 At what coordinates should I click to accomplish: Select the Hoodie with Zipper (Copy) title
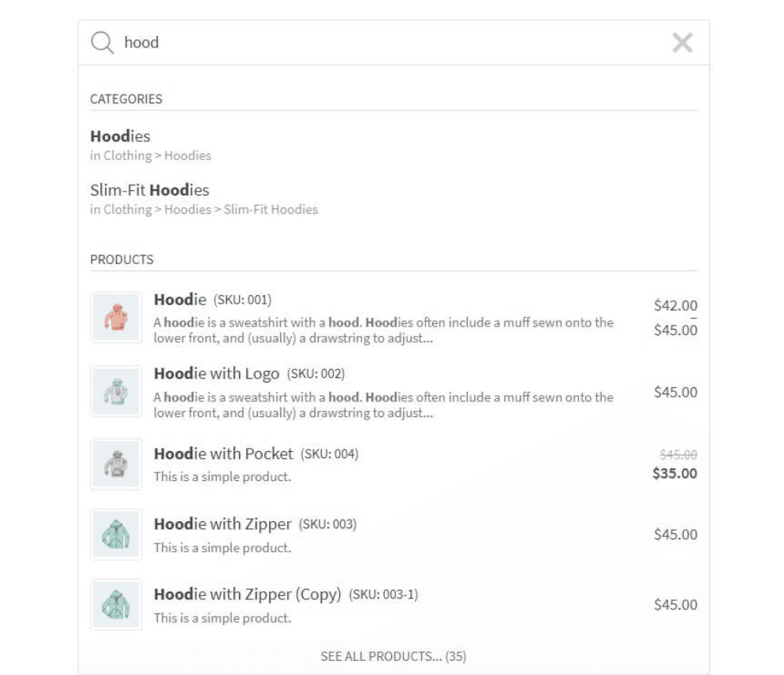[x=247, y=595]
